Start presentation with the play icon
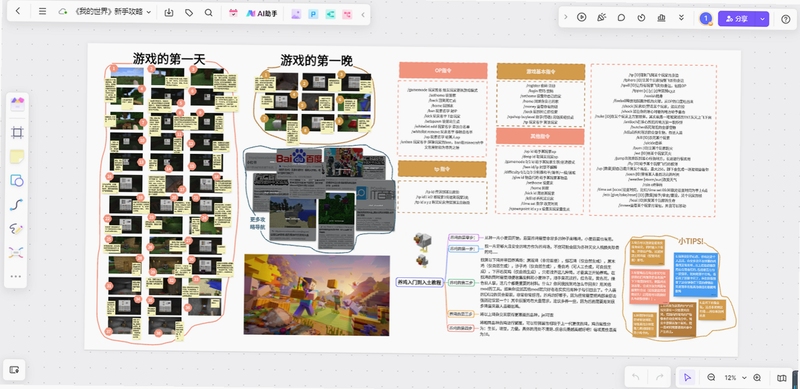The image size is (800, 389). 582,17
